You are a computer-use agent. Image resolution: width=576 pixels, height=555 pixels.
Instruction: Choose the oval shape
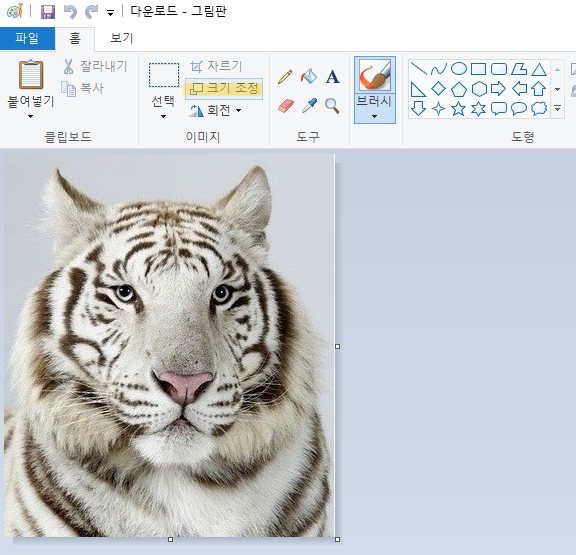pos(458,69)
